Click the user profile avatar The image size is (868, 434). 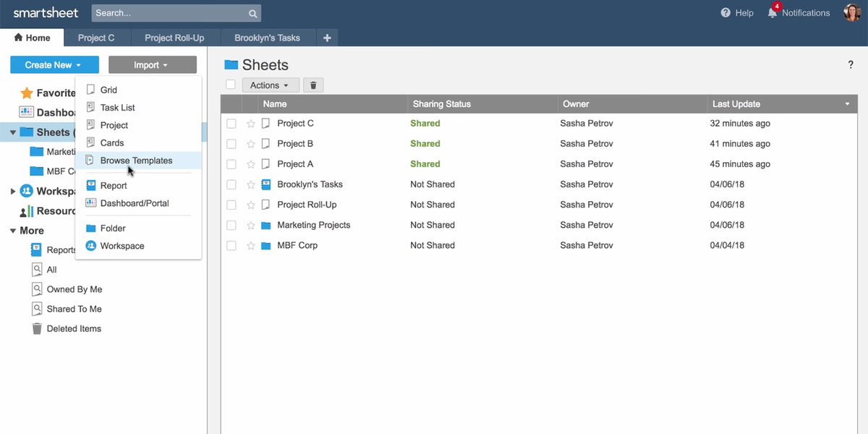tap(851, 13)
